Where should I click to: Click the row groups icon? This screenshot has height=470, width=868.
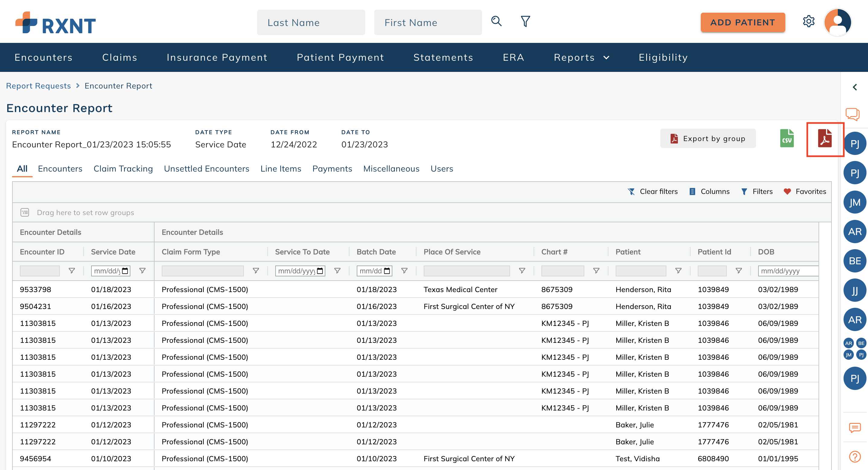click(25, 212)
